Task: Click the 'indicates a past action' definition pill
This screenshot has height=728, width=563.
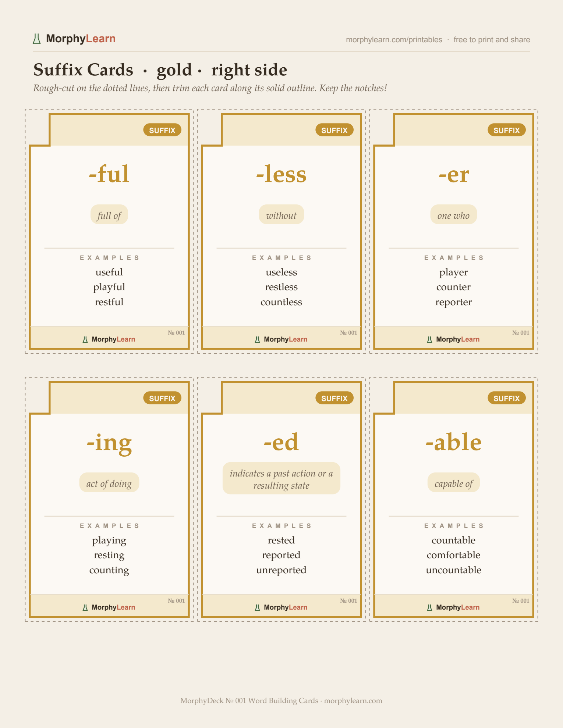Action: [x=281, y=478]
